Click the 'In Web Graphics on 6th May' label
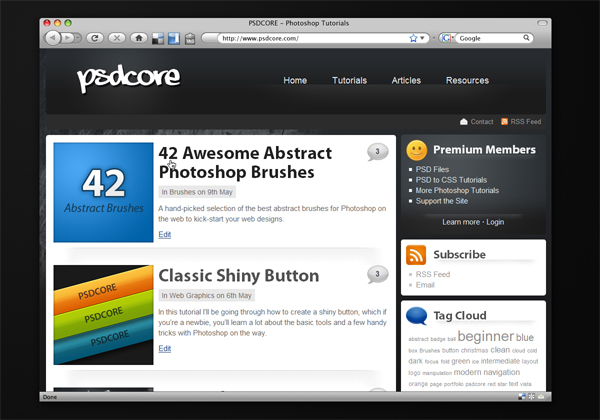 206,295
